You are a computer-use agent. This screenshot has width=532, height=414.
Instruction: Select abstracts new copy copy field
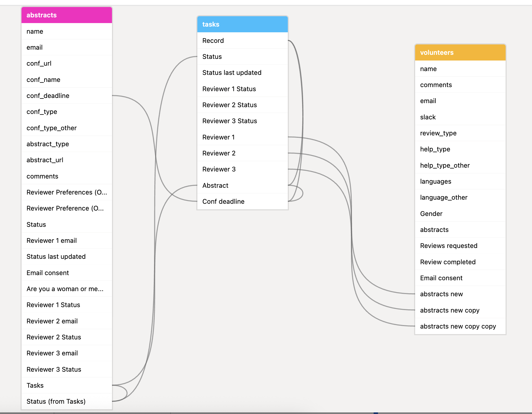460,326
